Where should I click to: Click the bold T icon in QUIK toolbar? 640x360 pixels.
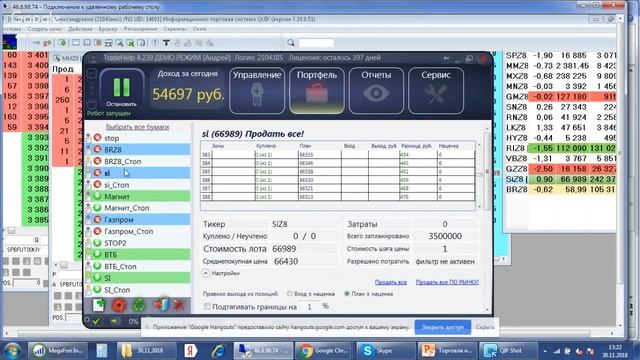coord(166,42)
